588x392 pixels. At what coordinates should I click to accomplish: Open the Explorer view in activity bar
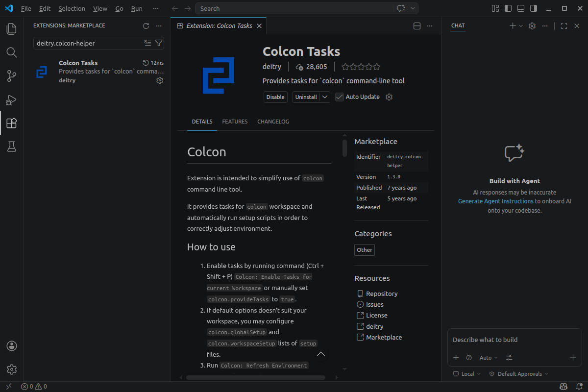11,29
